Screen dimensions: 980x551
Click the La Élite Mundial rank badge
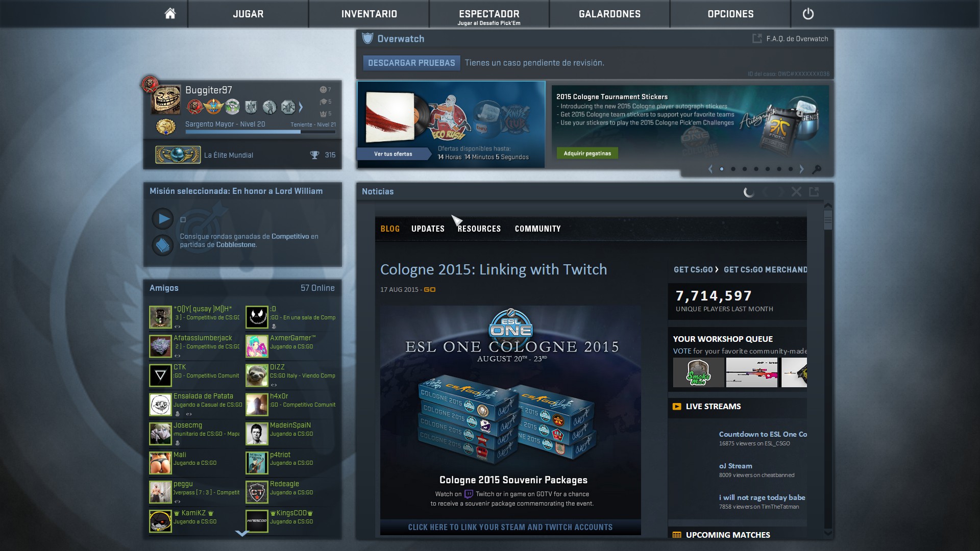(x=178, y=155)
